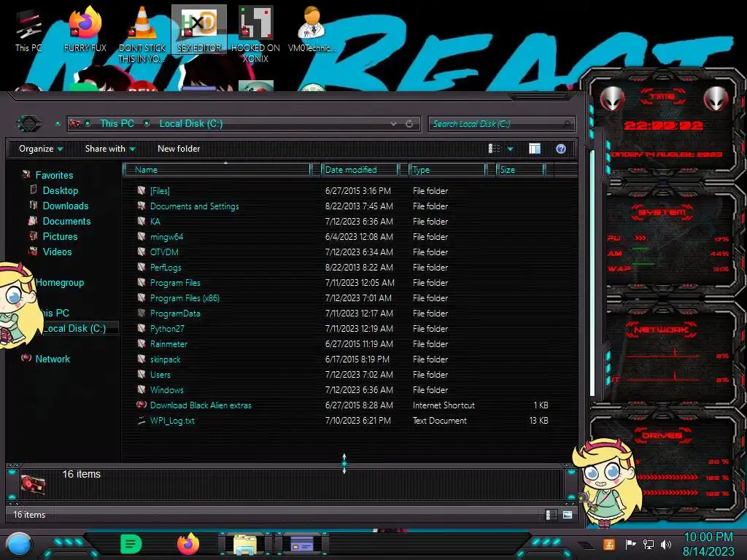This screenshot has height=560, width=747.
Task: Toggle the preview pane button
Action: pyautogui.click(x=535, y=149)
